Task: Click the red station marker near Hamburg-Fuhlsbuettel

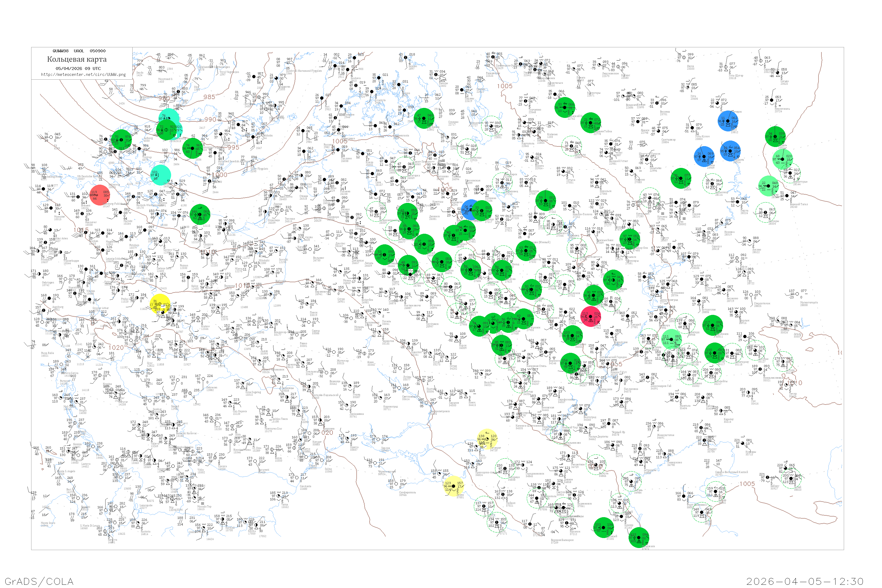Action: pyautogui.click(x=100, y=195)
